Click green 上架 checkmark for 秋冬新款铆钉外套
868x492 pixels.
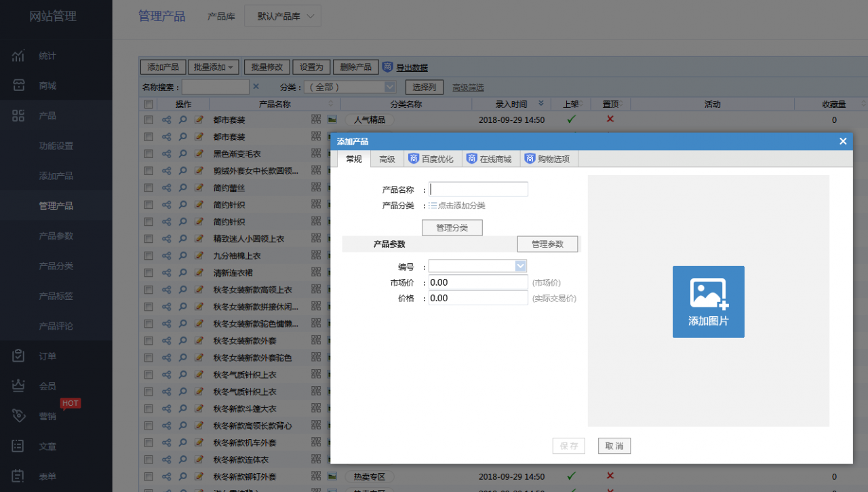pos(571,476)
